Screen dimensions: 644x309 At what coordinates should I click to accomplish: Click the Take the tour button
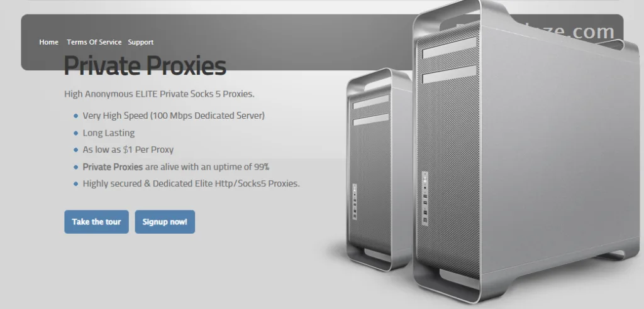(x=96, y=222)
